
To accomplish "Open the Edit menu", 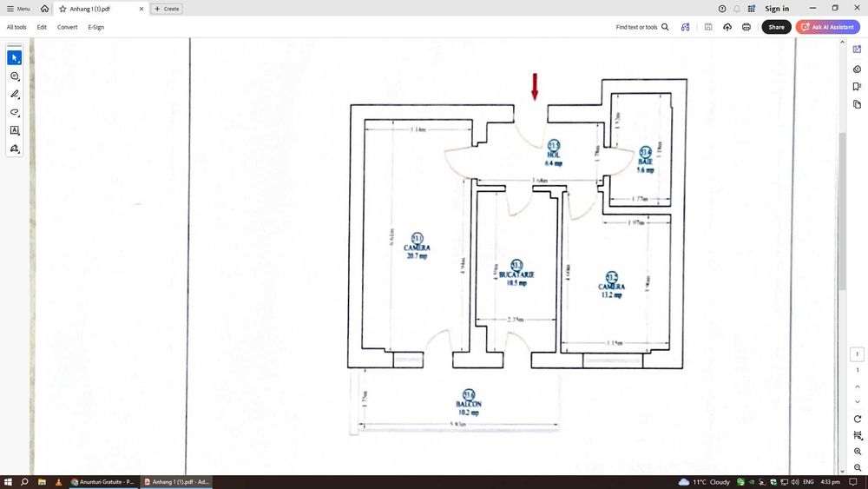I will 42,27.
